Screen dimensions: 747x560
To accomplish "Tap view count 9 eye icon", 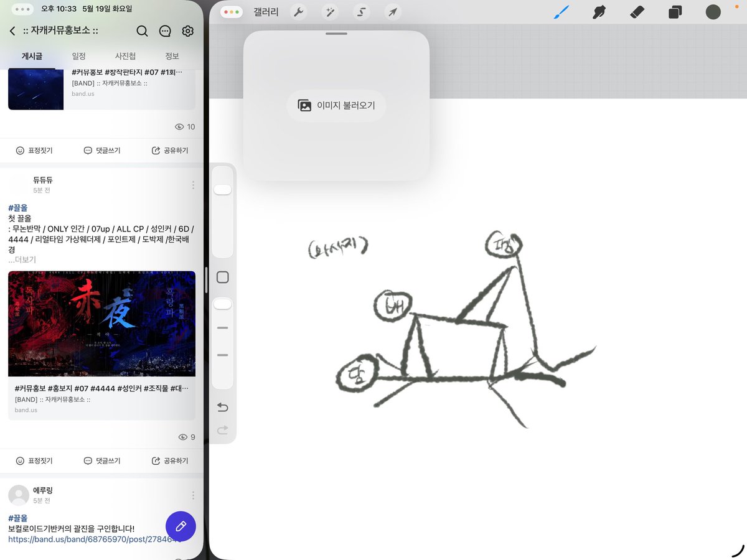I will [x=182, y=437].
